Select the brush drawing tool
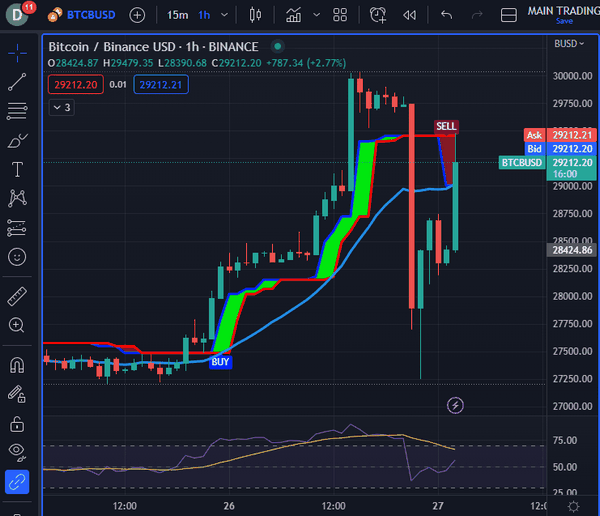Screen dimensions: 600x516 [x=17, y=140]
